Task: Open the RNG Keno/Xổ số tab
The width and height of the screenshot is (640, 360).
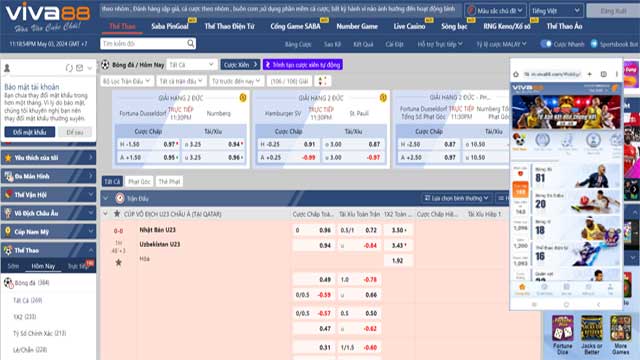Action: [507, 26]
